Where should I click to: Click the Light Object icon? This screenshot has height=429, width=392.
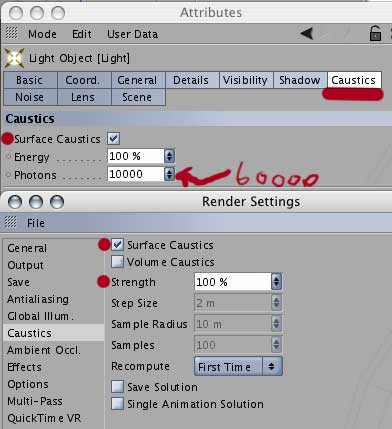point(14,58)
